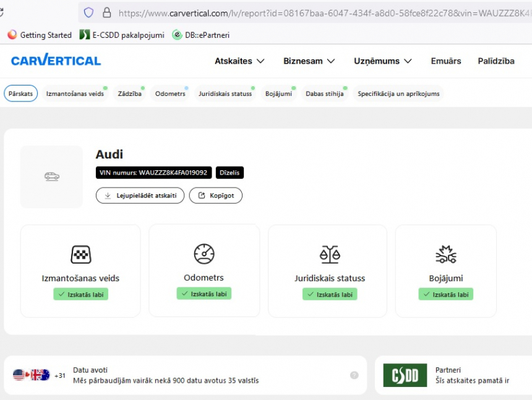The image size is (532, 400).
Task: Click Izskatās labi under Juridiskais statuss
Action: click(x=330, y=294)
